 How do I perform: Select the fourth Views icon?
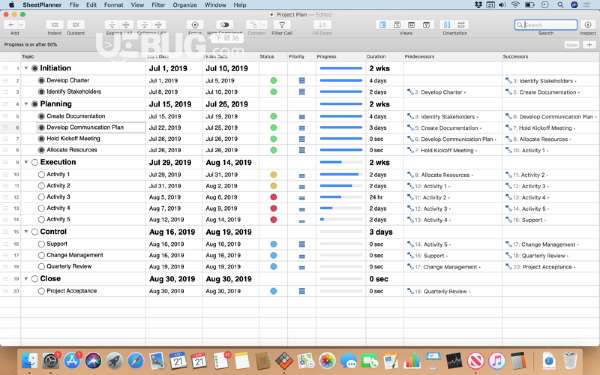click(426, 25)
